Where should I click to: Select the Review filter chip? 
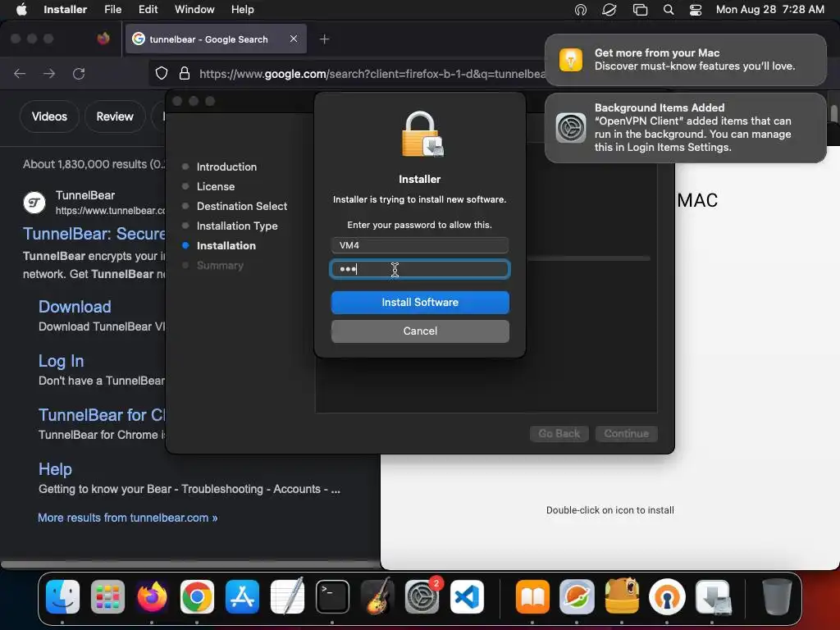coord(115,116)
